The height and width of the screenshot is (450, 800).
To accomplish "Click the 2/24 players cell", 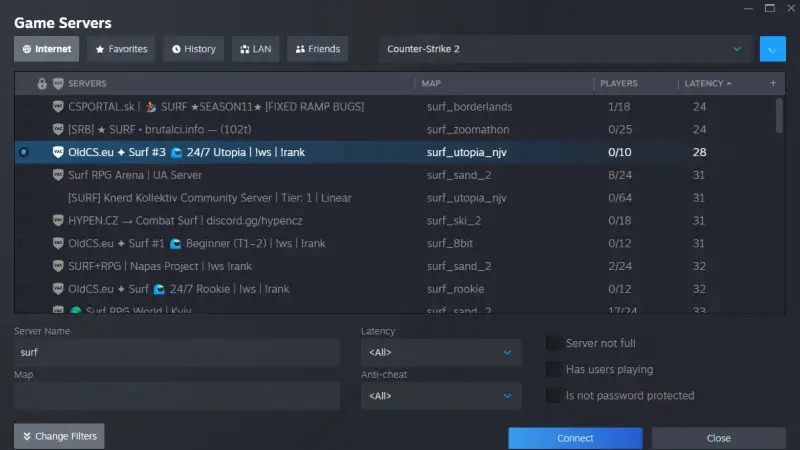I will coord(620,266).
